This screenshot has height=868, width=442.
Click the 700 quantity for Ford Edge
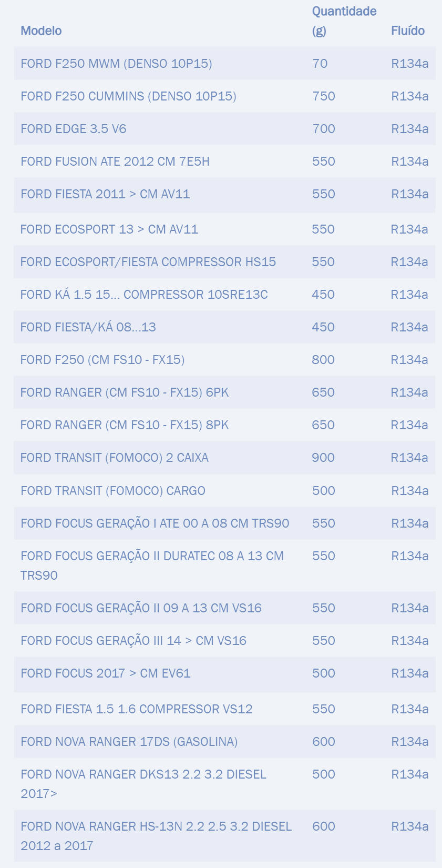(x=323, y=129)
